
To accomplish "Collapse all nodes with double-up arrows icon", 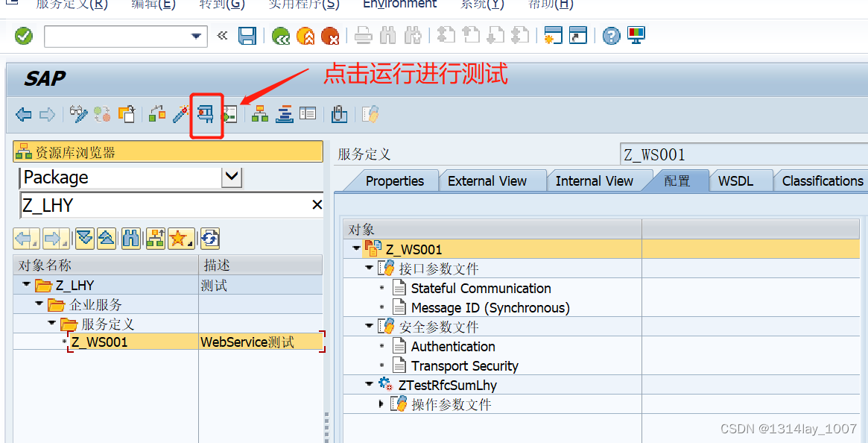I will (107, 239).
